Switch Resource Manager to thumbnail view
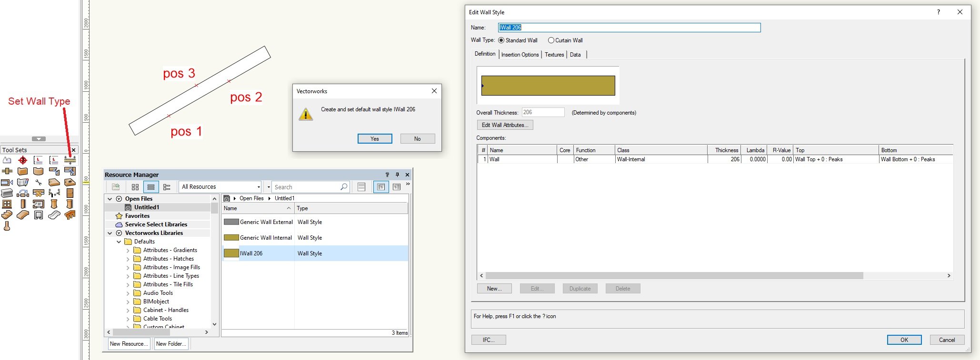Viewport: 980px width, 360px height. [135, 187]
